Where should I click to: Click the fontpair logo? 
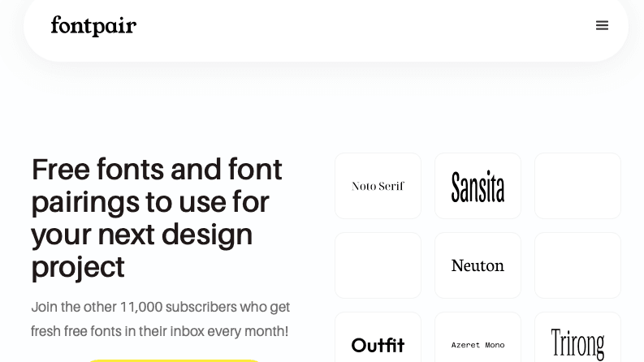[93, 26]
